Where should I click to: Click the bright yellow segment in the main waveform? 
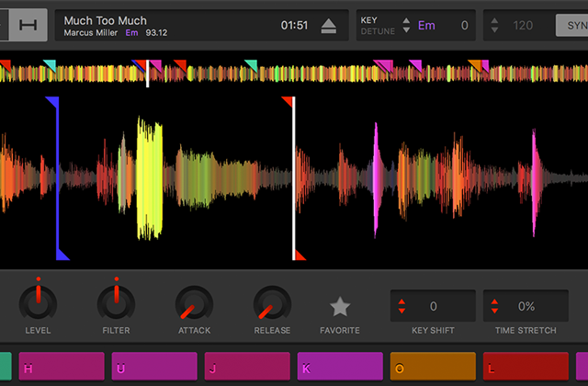pyautogui.click(x=150, y=178)
